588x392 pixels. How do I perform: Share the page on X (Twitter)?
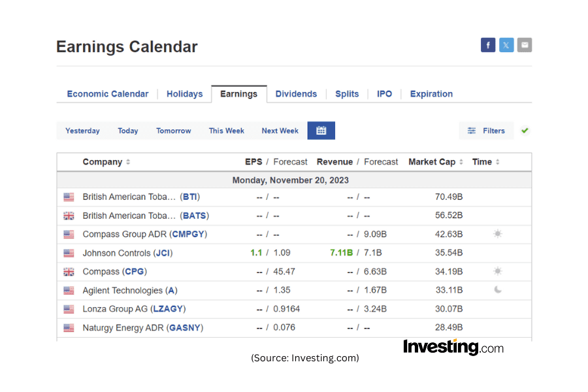[506, 45]
